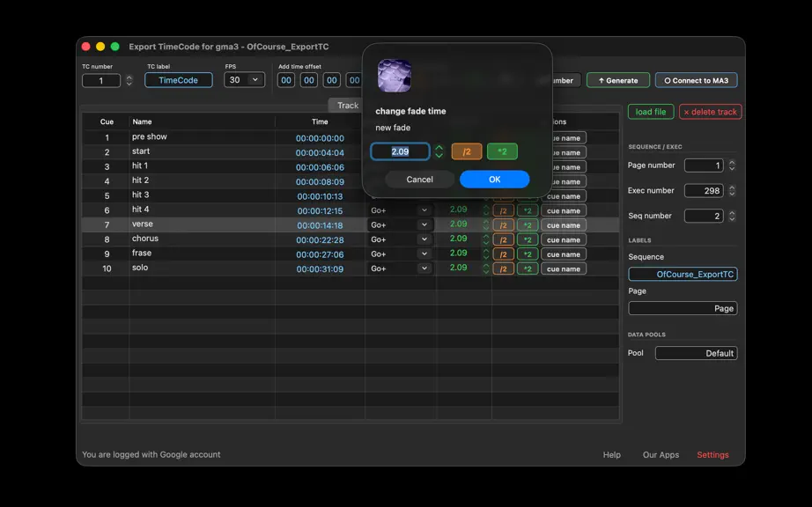Cancel the change fade time dialog

pos(419,179)
